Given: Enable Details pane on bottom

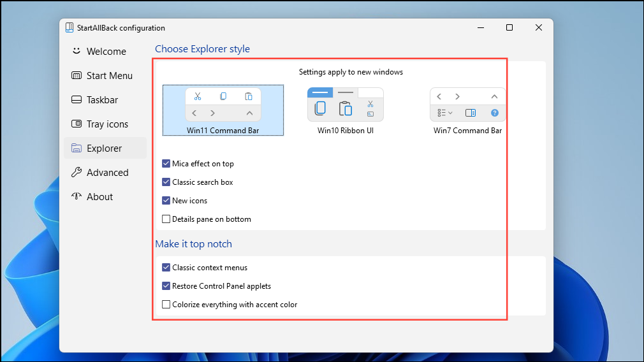Looking at the screenshot, I should coord(166,219).
